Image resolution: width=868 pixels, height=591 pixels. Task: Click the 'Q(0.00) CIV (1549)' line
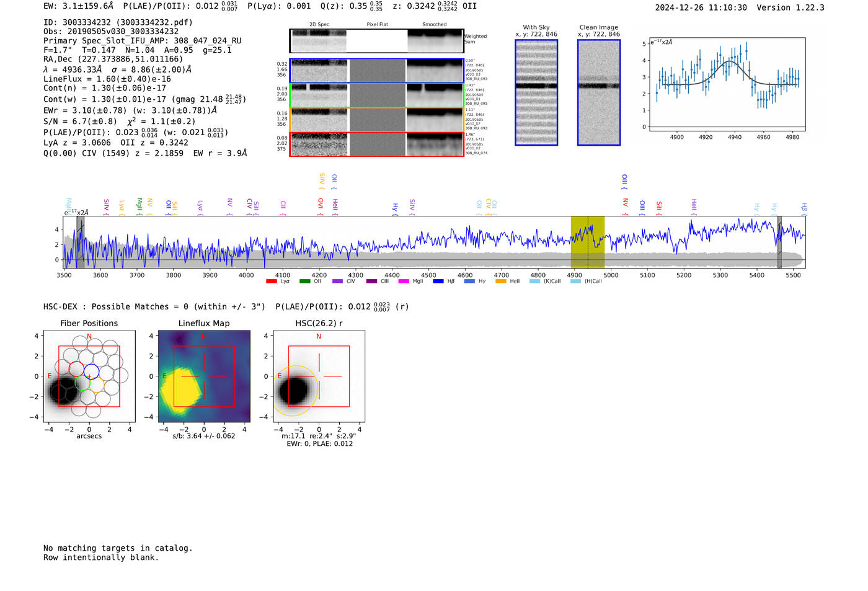coord(145,153)
